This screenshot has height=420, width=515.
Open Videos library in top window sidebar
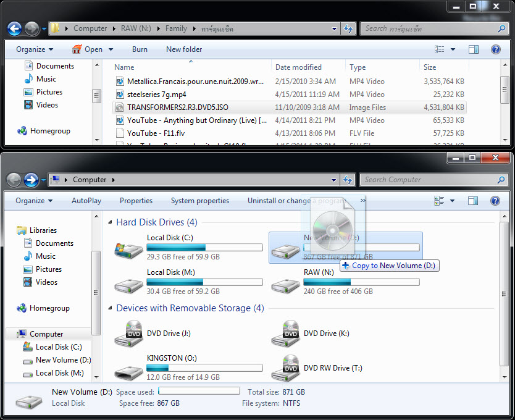point(41,105)
